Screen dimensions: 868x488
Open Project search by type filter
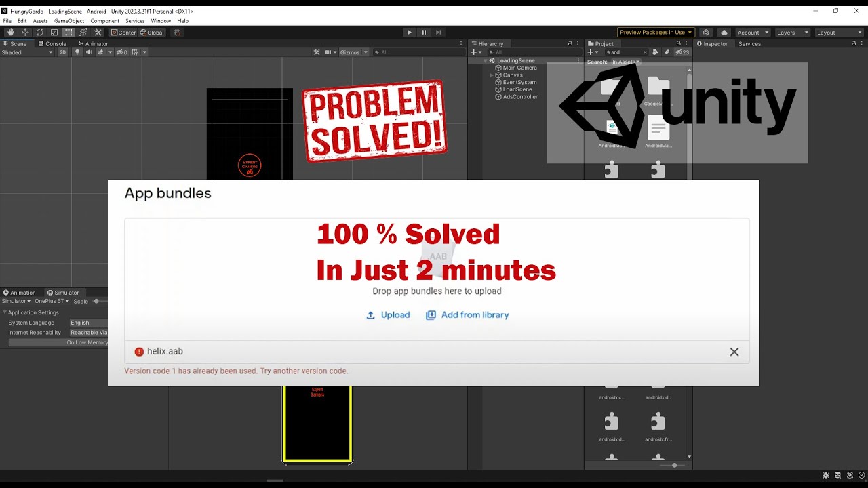coord(655,52)
